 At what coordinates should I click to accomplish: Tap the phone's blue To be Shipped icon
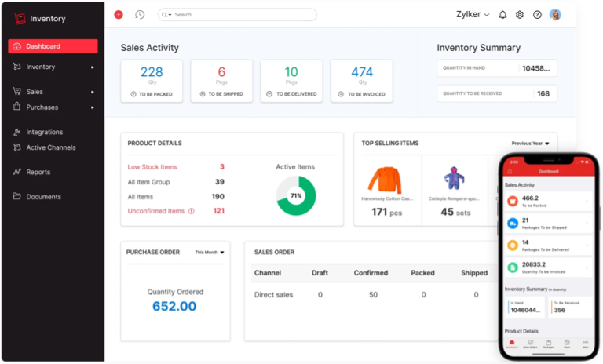pyautogui.click(x=513, y=224)
